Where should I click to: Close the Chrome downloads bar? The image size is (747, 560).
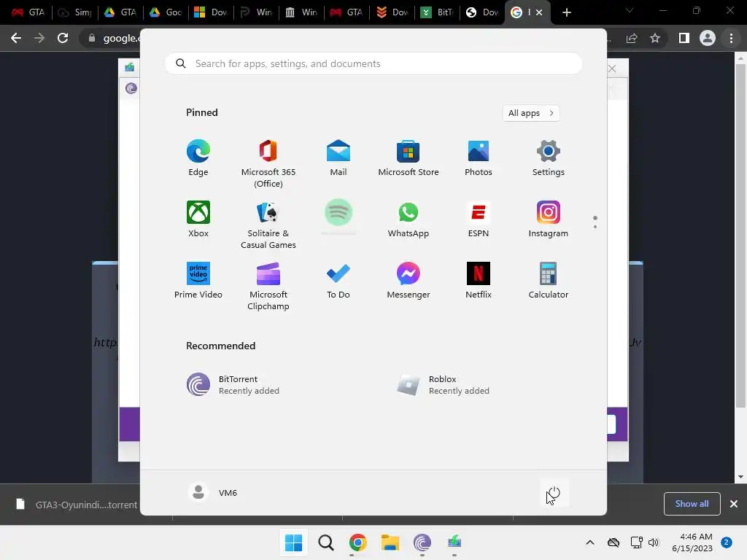734,504
